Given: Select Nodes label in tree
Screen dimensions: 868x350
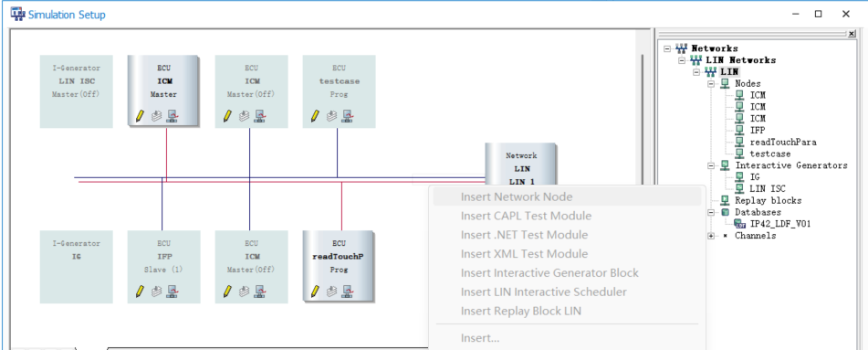Looking at the screenshot, I should (x=748, y=84).
